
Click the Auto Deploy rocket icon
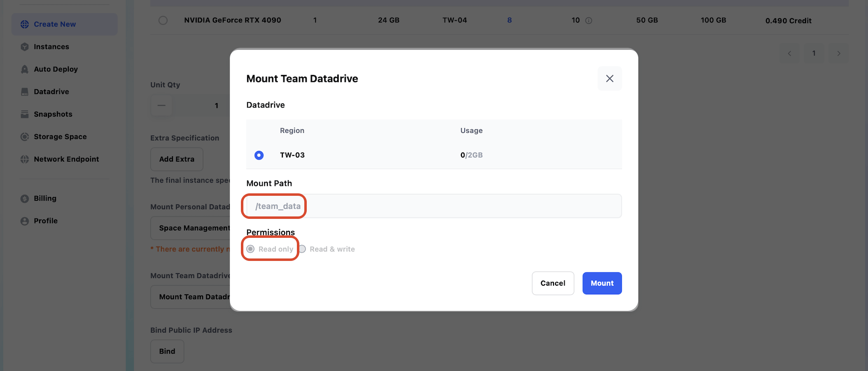click(25, 69)
